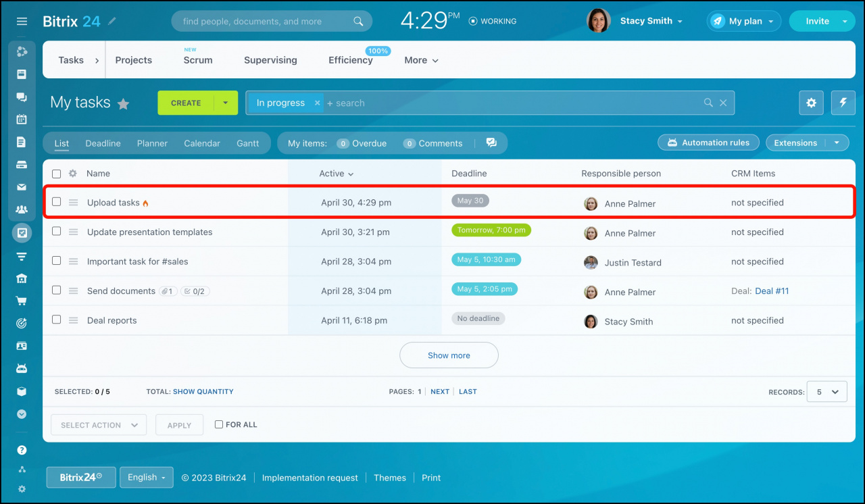Open sidebar settings gear at bottom
Screen dimensions: 865x504
[x=22, y=489]
